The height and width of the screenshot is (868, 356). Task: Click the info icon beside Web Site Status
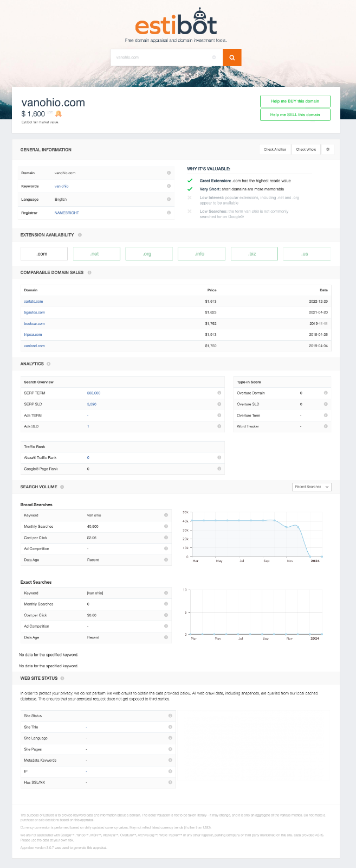pos(62,678)
